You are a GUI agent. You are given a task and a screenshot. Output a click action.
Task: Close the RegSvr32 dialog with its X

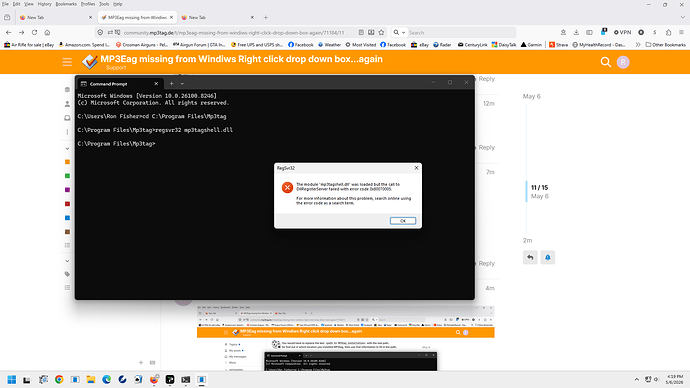(416, 168)
